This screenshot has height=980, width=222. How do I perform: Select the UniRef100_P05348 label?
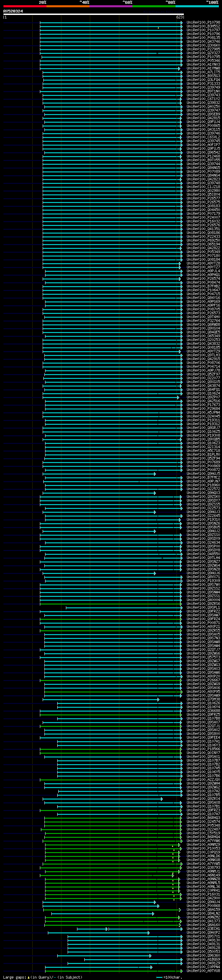coord(203,825)
